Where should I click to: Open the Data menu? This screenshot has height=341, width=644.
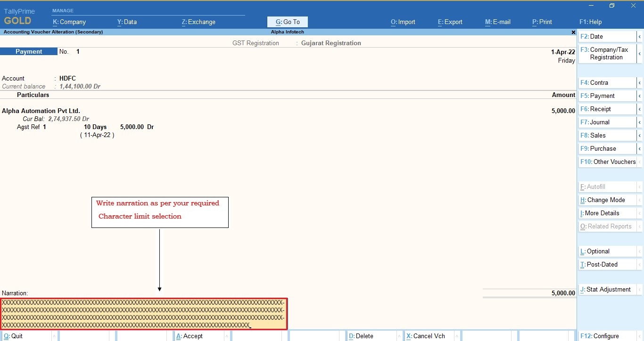pyautogui.click(x=127, y=22)
